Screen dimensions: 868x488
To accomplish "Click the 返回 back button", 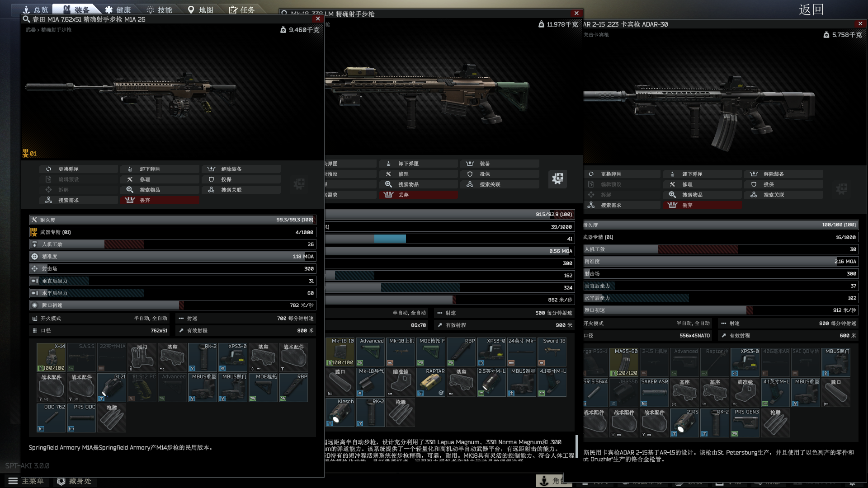I will click(x=811, y=9).
